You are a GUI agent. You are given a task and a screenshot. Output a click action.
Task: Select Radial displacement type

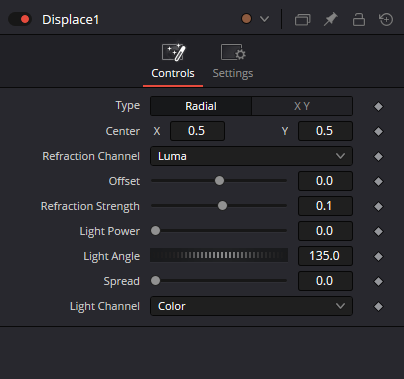(201, 106)
